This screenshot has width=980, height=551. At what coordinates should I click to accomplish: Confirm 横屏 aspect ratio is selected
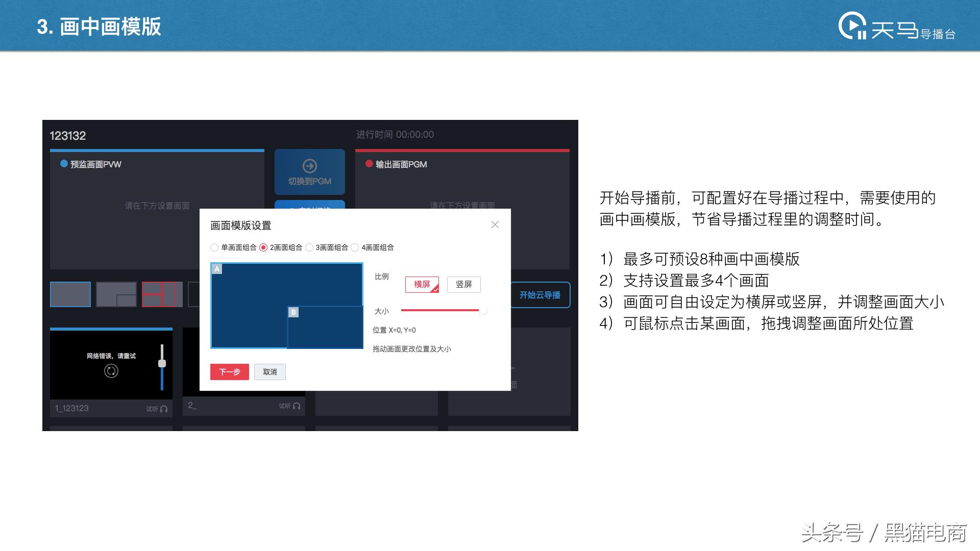(422, 285)
